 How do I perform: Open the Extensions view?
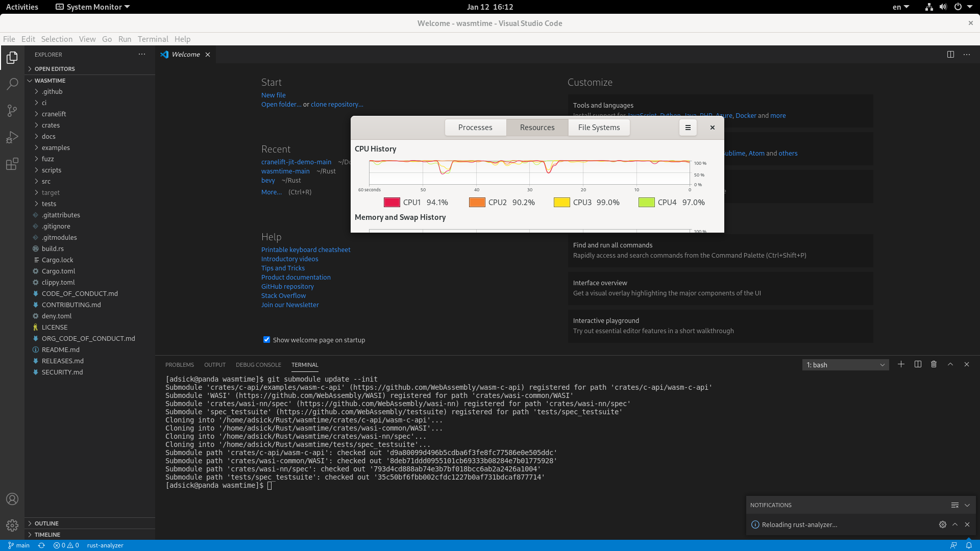[x=12, y=164]
